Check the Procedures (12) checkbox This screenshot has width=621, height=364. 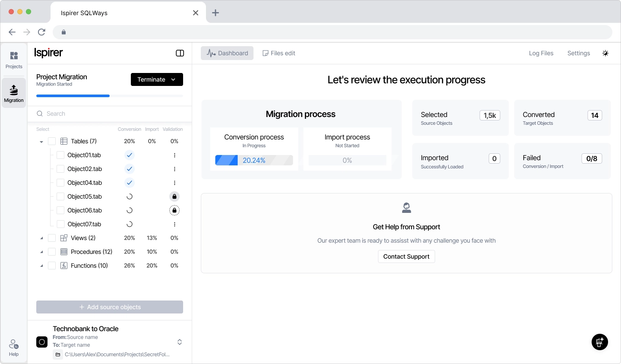[52, 252]
